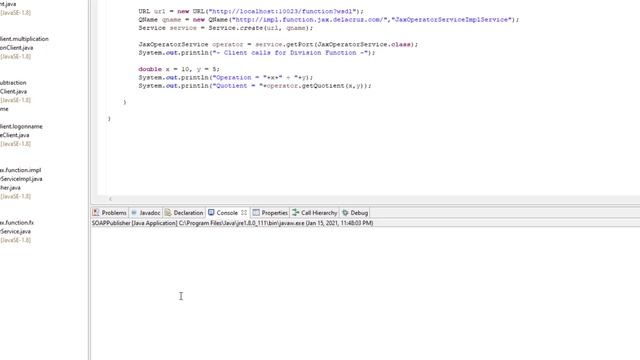Screen dimensions: 640x360
Task: Open the Javadoc tab
Action: coord(149,213)
